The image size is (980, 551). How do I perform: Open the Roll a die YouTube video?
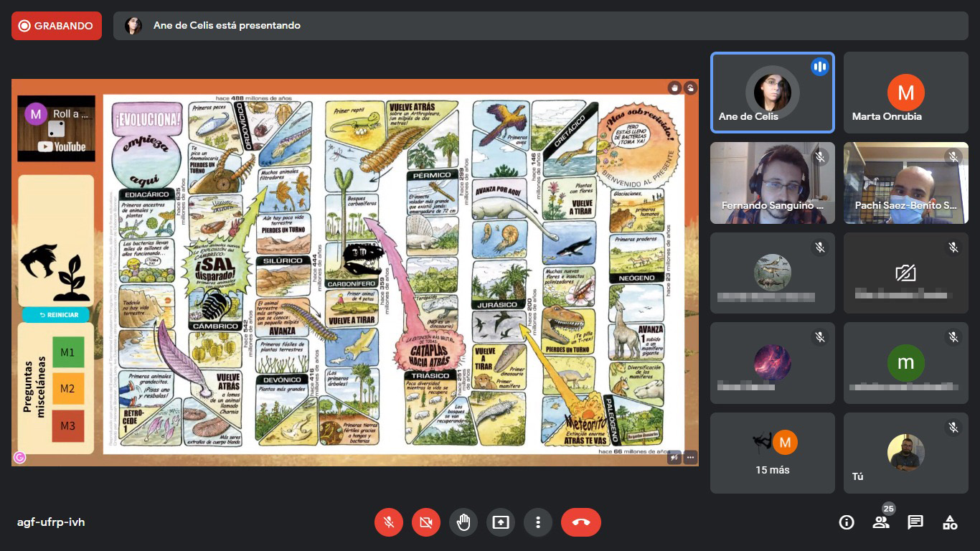coord(57,129)
